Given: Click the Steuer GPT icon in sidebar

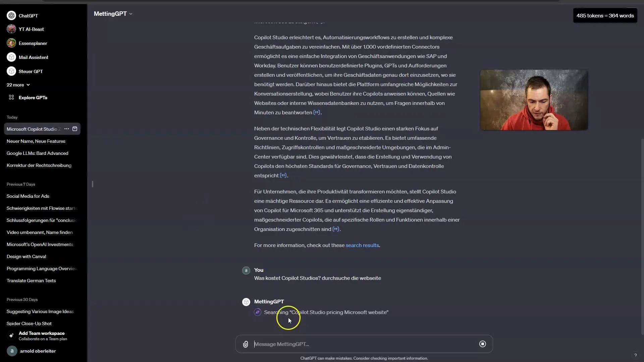Looking at the screenshot, I should tap(11, 71).
